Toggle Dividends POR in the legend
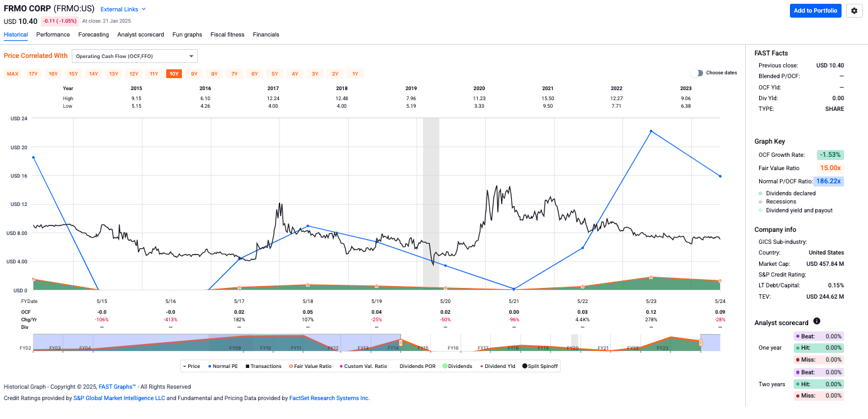Image resolution: width=868 pixels, height=419 pixels. click(x=417, y=365)
